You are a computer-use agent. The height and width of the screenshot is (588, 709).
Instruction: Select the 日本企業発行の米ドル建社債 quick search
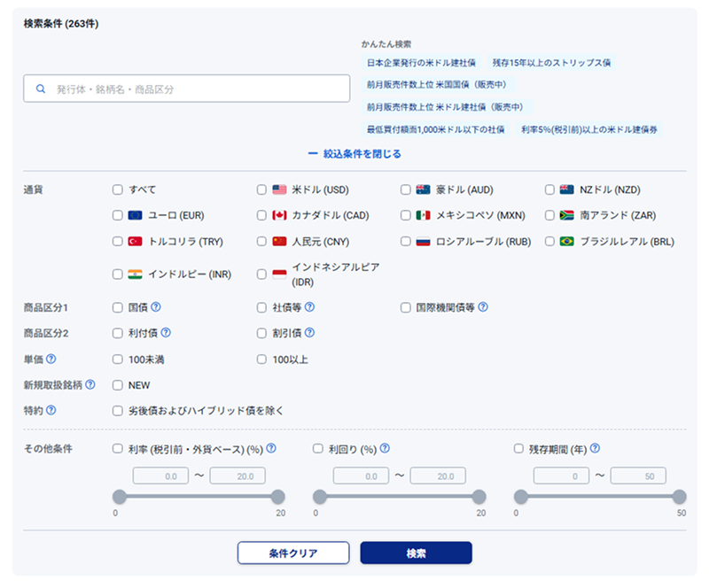421,63
